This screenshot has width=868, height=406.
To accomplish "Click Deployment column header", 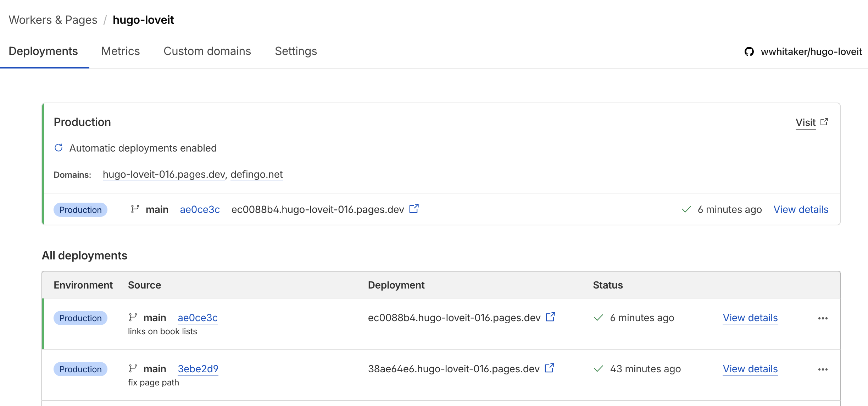I will [x=396, y=285].
